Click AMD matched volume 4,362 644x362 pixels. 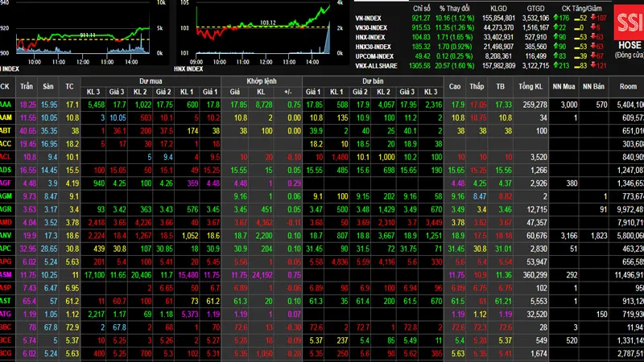coord(264,223)
